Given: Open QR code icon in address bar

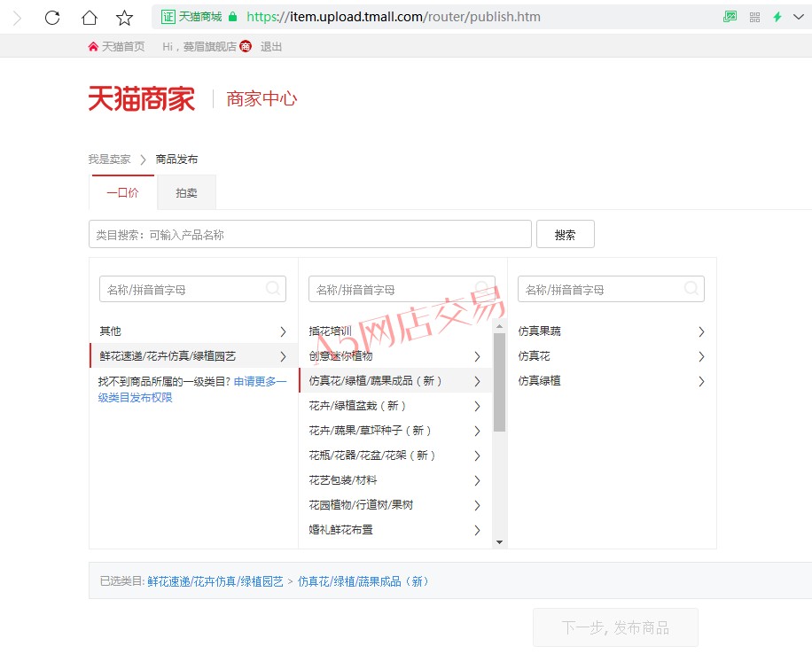Looking at the screenshot, I should tap(754, 17).
